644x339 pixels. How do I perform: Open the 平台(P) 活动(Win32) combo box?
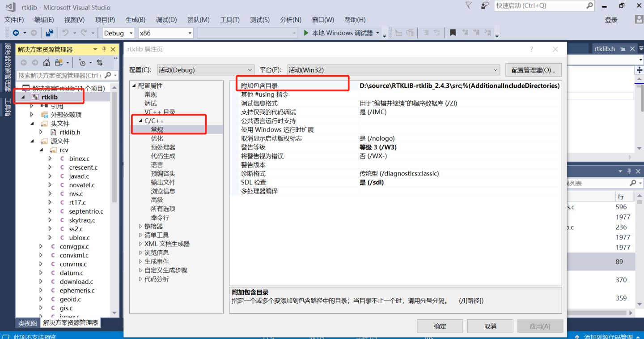point(393,70)
